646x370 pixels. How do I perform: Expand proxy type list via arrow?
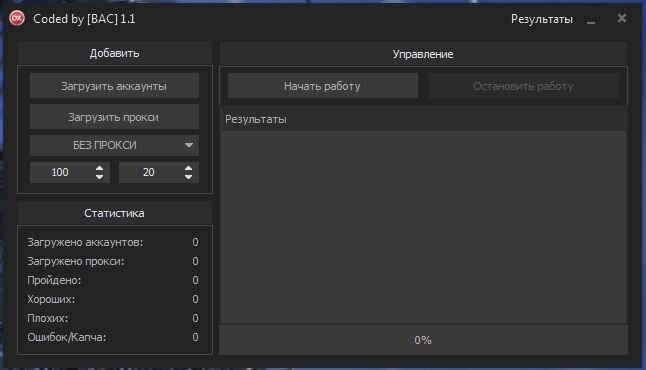point(189,145)
